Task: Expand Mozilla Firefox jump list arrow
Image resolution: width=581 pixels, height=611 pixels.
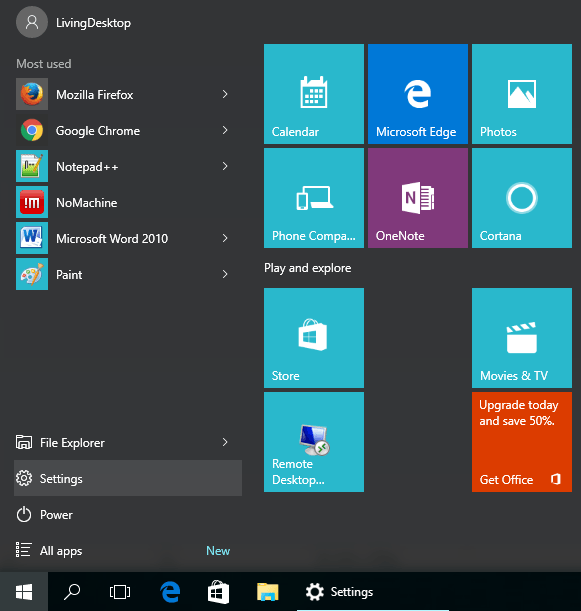Action: pos(225,94)
